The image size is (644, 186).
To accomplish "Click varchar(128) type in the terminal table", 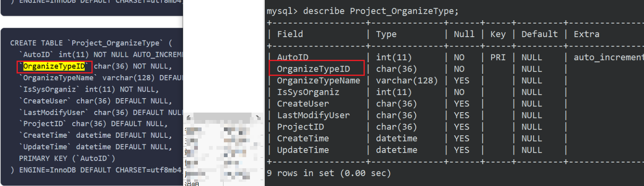I will 406,80.
